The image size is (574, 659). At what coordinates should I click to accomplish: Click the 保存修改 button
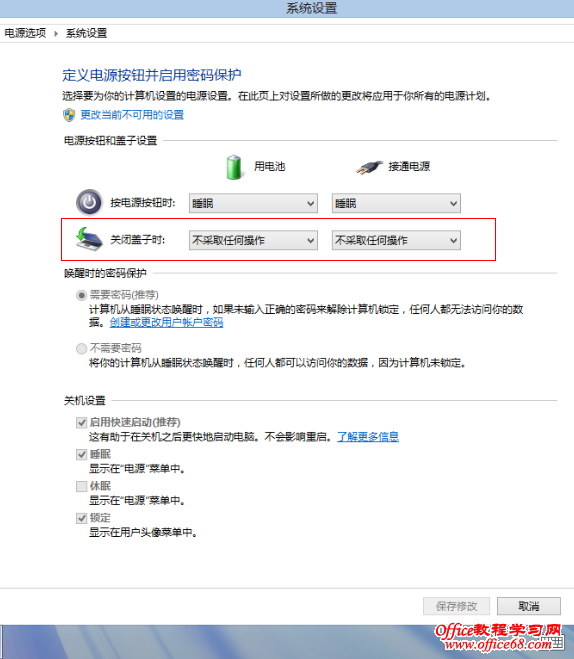pyautogui.click(x=456, y=606)
